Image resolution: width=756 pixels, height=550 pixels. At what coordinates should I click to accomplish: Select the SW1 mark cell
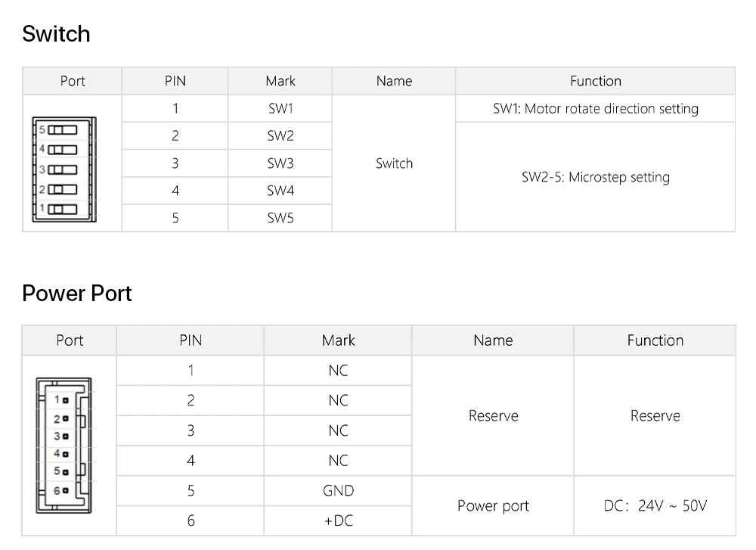[280, 108]
